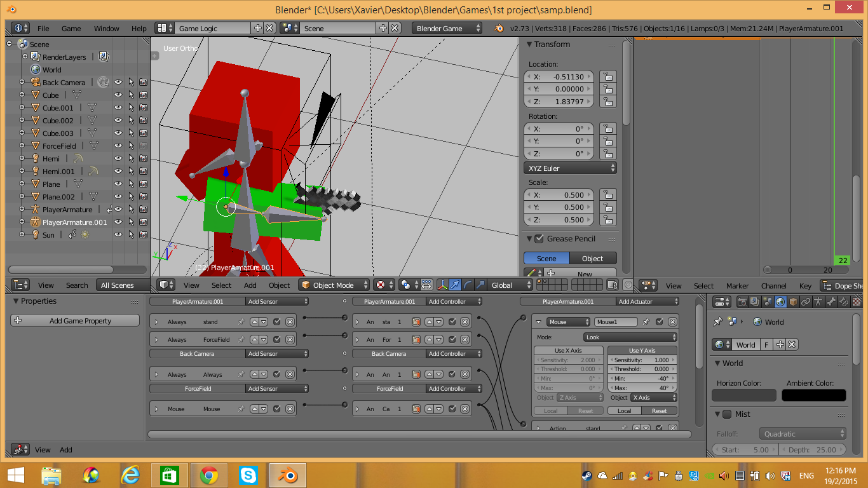Viewport: 868px width, 488px height.
Task: Toggle selectability of Plane.002 in outliner
Action: [x=131, y=196]
